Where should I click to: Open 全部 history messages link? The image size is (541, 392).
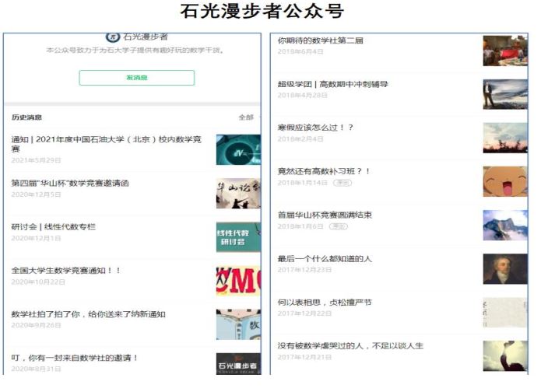point(246,117)
